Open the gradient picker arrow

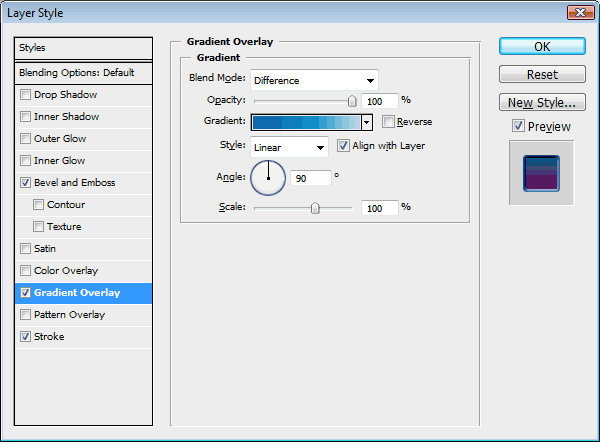pos(367,122)
